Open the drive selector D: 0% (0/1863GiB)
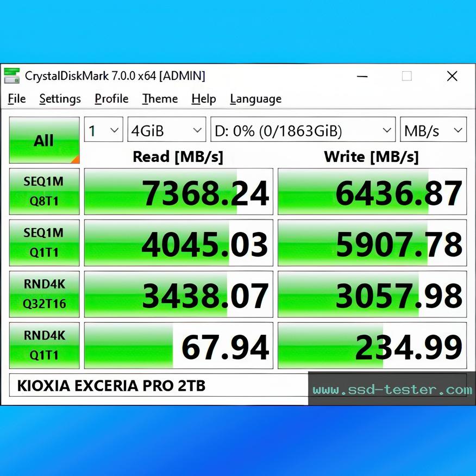 pos(303,130)
